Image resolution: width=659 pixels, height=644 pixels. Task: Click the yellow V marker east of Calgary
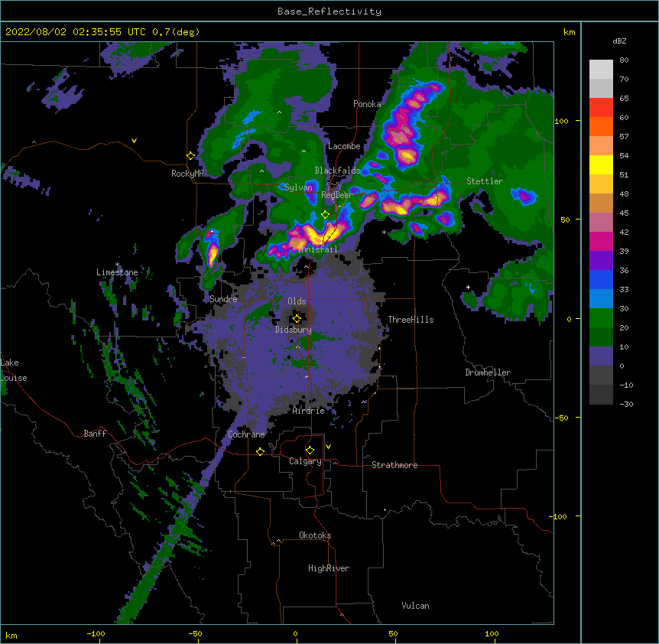(328, 447)
